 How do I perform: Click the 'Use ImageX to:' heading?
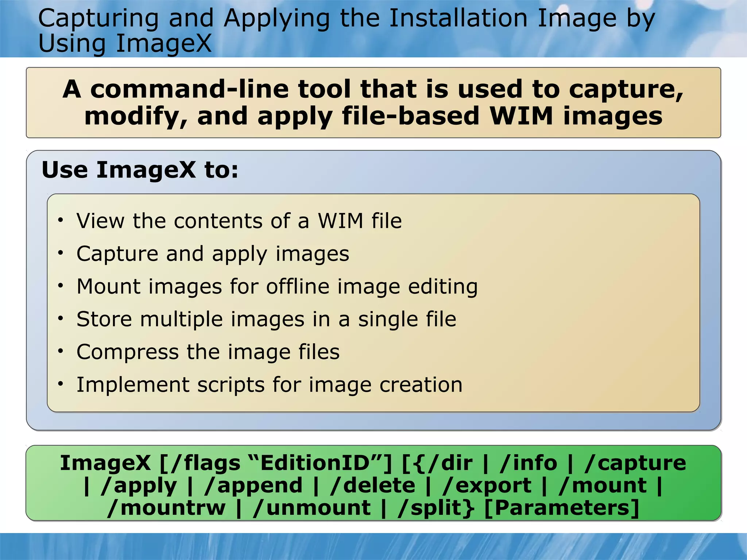click(x=140, y=170)
